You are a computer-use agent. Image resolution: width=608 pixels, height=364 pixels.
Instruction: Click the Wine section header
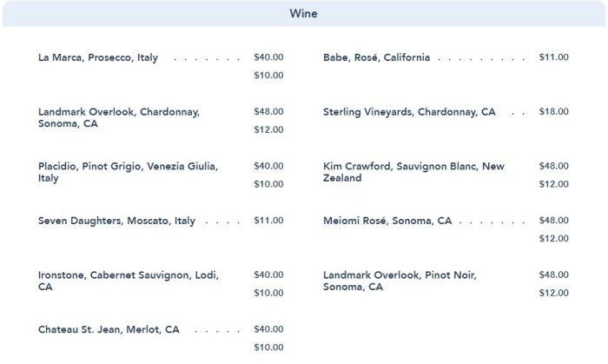pyautogui.click(x=303, y=14)
